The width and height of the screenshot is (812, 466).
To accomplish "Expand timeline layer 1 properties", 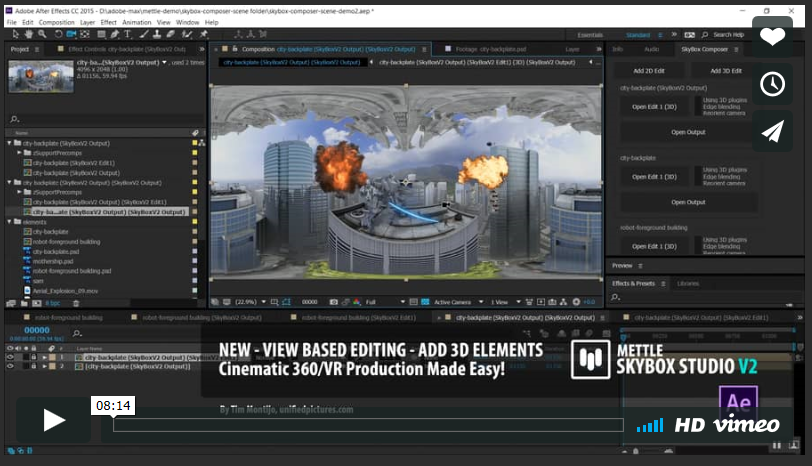I will click(45, 357).
